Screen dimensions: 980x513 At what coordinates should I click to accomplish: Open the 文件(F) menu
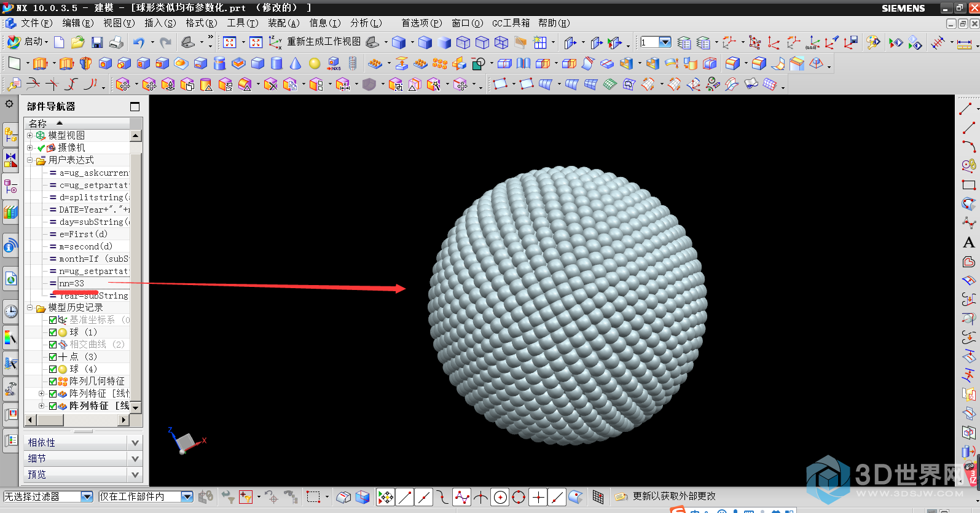coord(36,23)
